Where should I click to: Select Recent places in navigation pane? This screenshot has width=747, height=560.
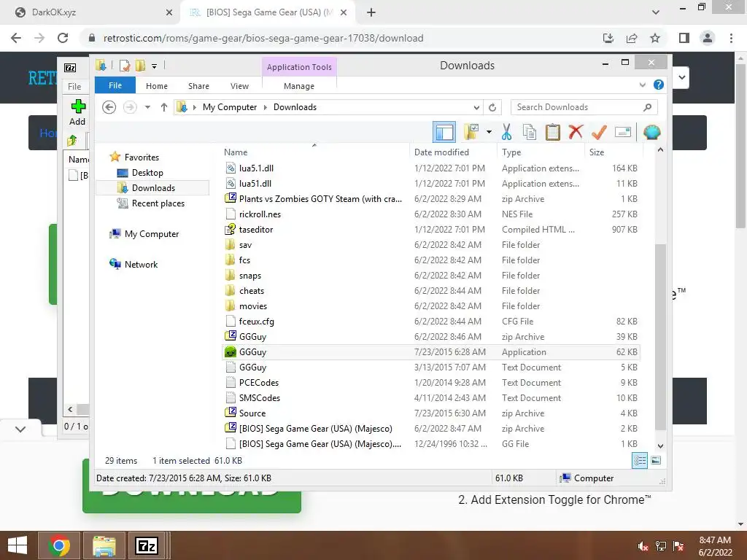point(158,203)
